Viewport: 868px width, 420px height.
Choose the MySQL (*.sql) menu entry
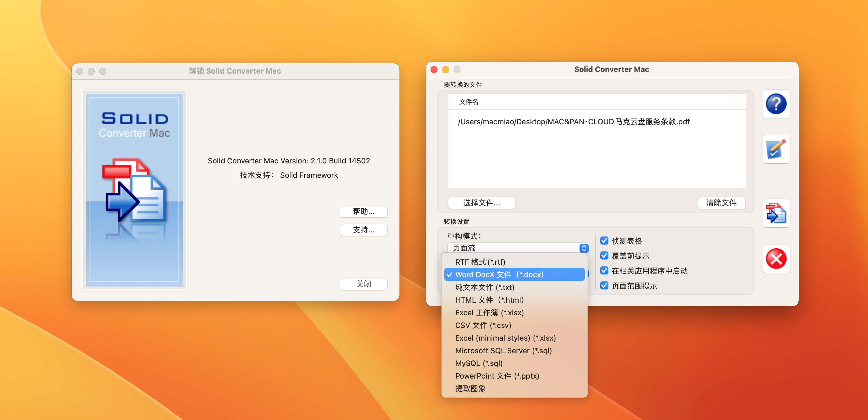pyautogui.click(x=479, y=363)
